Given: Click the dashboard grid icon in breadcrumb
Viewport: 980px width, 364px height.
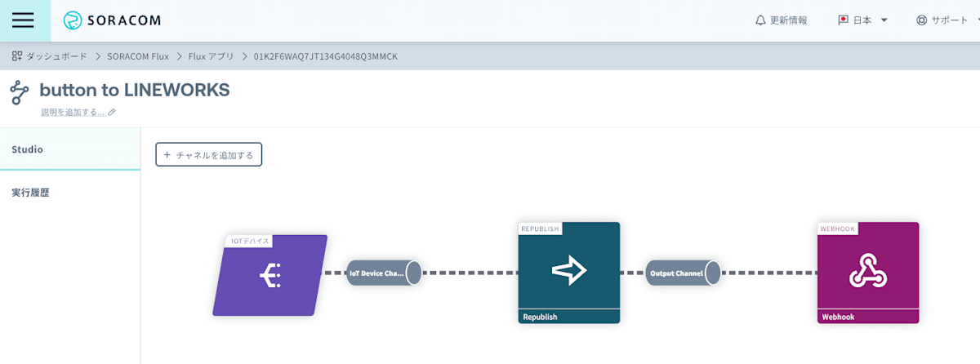Looking at the screenshot, I should (17, 56).
